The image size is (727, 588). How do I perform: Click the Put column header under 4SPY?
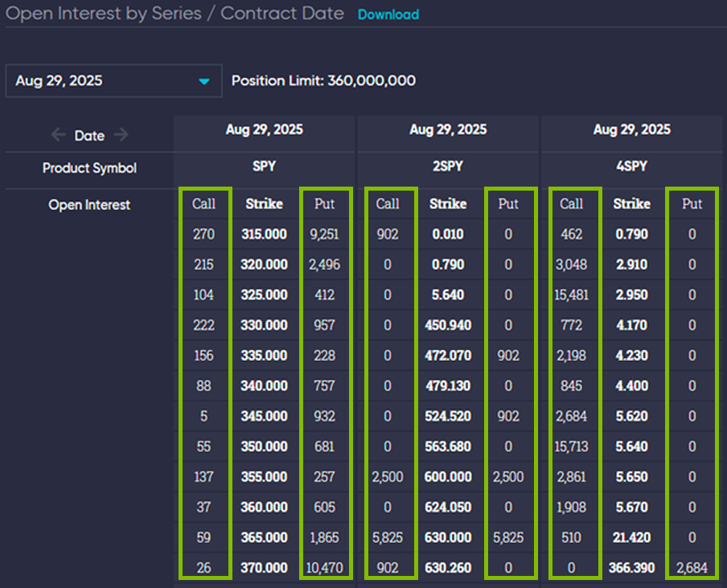(692, 204)
